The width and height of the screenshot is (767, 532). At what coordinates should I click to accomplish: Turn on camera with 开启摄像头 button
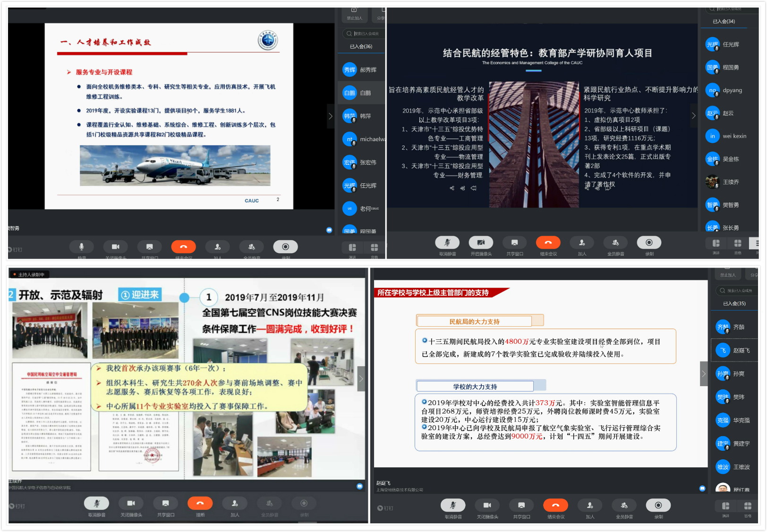pos(481,243)
